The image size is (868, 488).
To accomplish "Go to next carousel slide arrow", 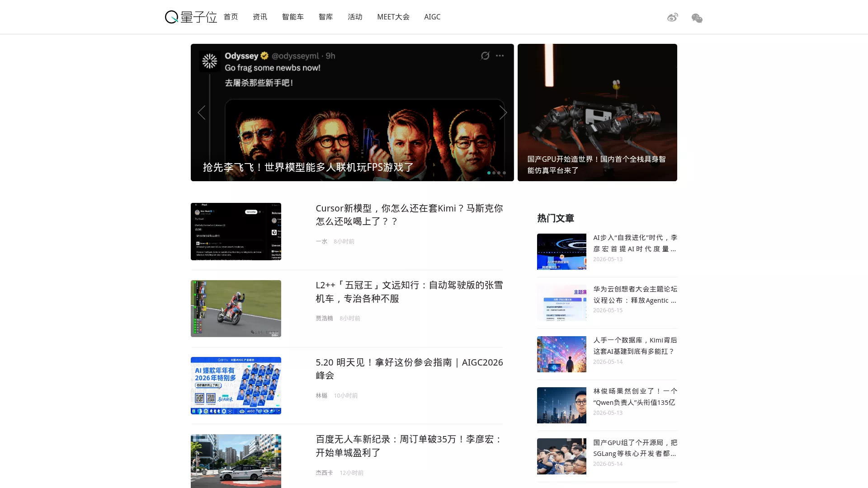I will 503,113.
